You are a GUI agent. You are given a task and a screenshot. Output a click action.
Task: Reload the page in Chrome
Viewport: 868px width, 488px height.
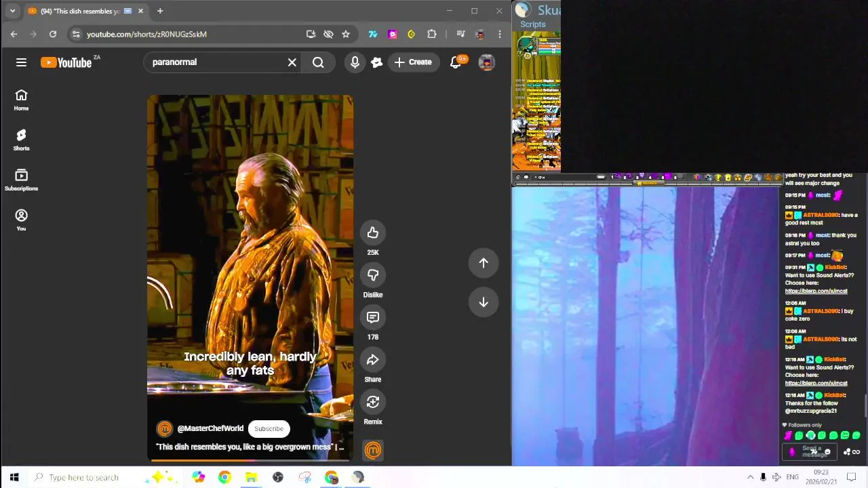53,34
